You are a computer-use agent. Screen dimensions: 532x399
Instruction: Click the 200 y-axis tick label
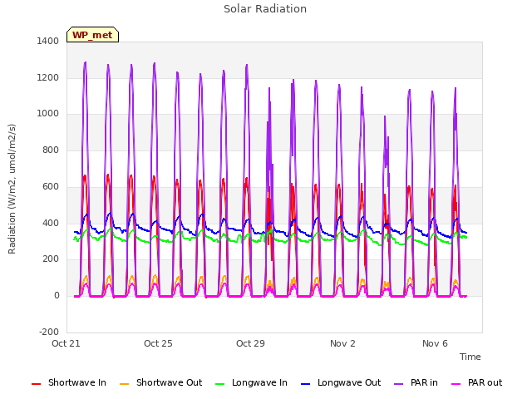(51, 259)
